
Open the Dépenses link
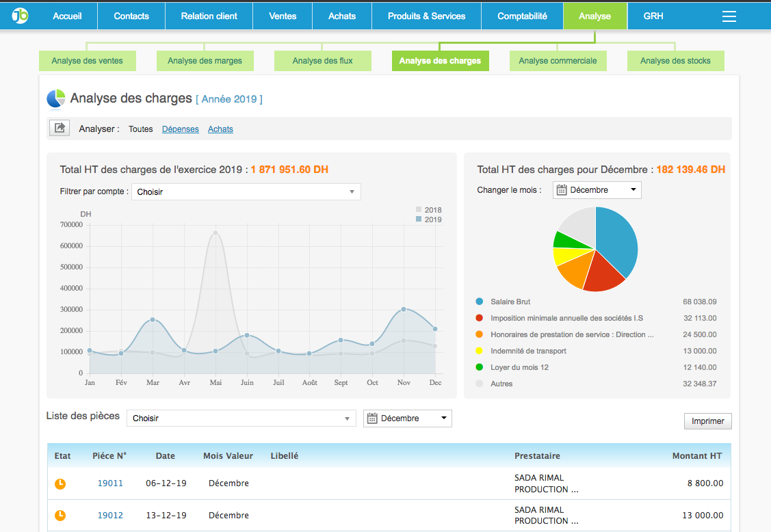(180, 129)
